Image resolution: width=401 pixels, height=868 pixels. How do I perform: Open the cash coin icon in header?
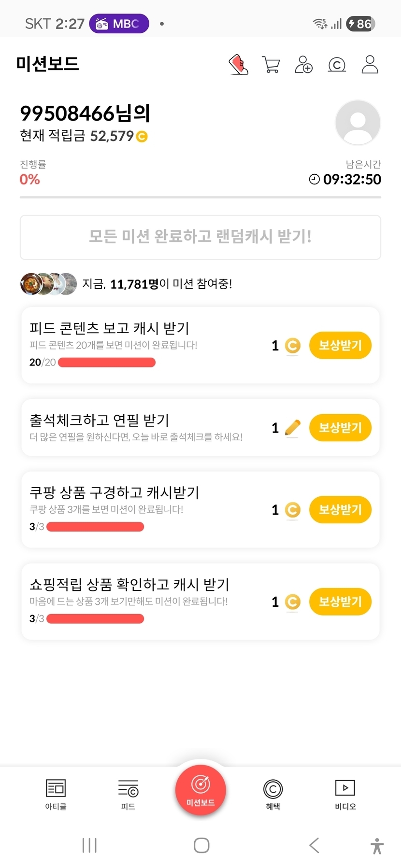coord(337,64)
